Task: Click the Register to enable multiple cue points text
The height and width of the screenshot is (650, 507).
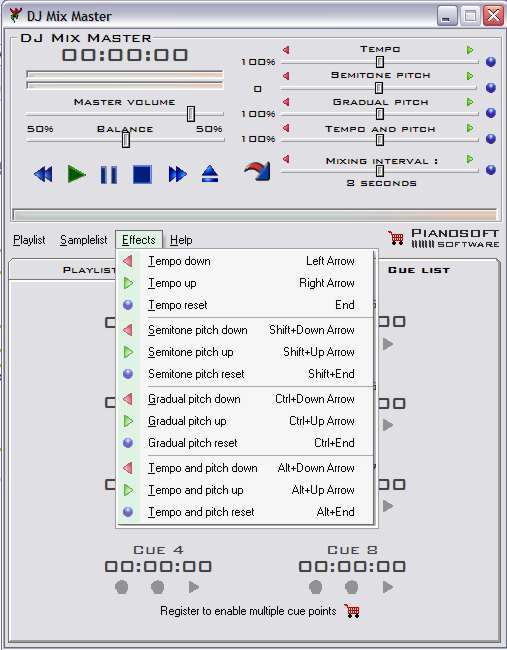Action: click(x=248, y=611)
